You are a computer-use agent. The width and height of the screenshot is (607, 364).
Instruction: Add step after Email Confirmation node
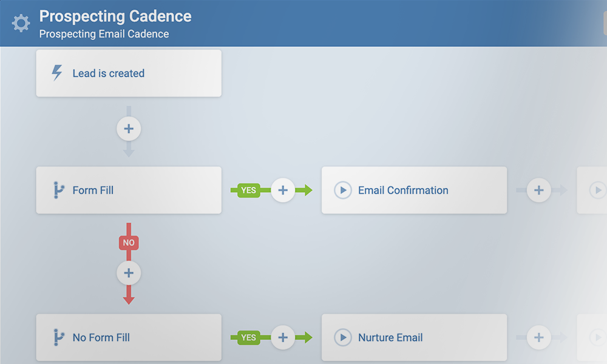(x=538, y=190)
